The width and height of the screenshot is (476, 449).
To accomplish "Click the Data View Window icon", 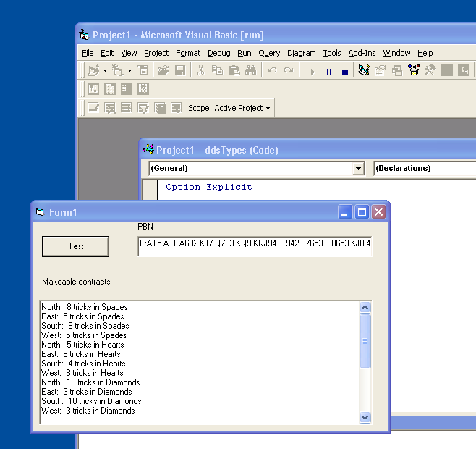I will [447, 70].
